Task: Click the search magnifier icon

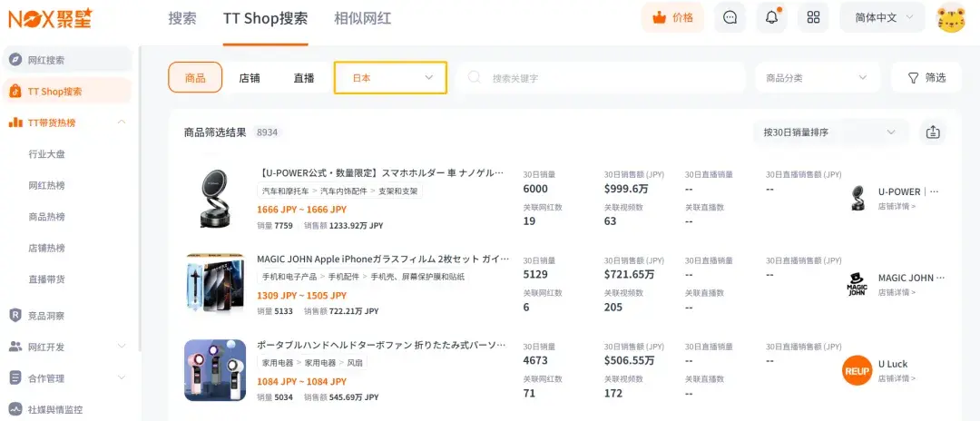Action: (475, 77)
